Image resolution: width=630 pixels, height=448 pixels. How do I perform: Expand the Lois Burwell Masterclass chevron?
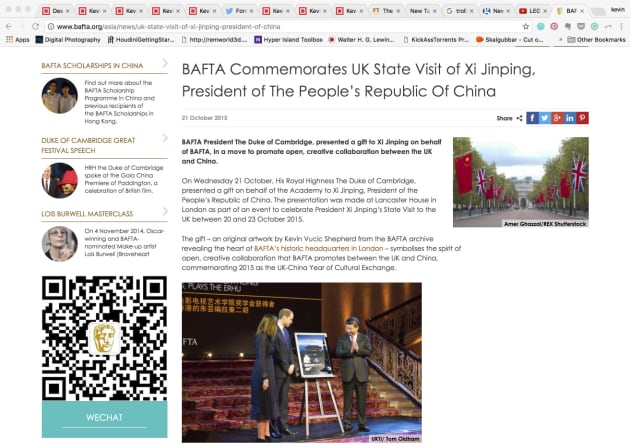[x=165, y=211]
